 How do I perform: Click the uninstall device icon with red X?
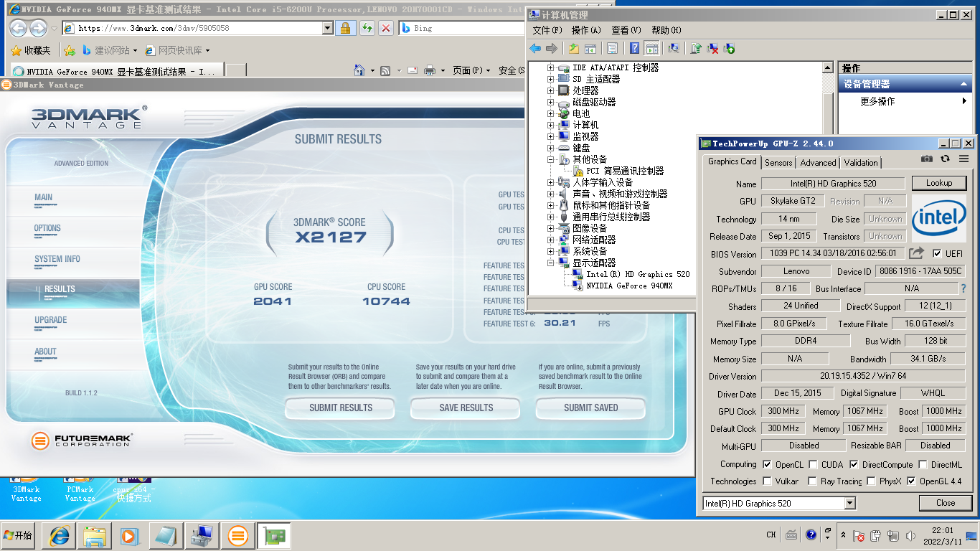[x=713, y=48]
